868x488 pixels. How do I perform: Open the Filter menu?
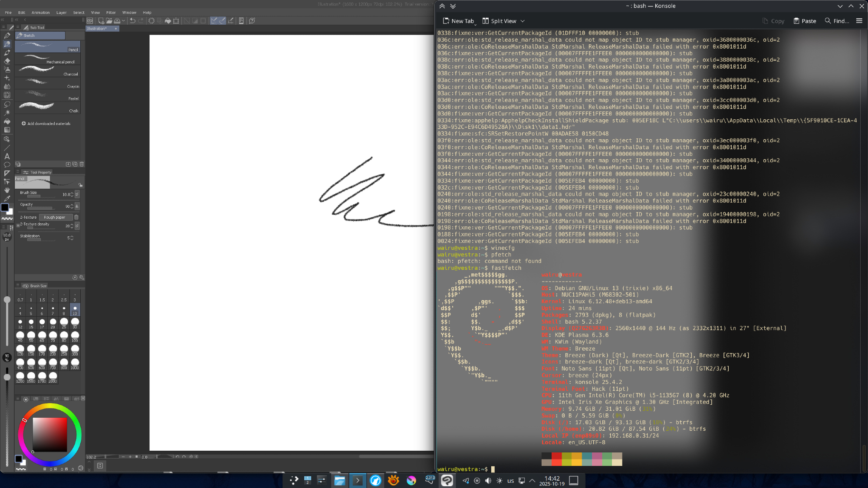coord(111,13)
